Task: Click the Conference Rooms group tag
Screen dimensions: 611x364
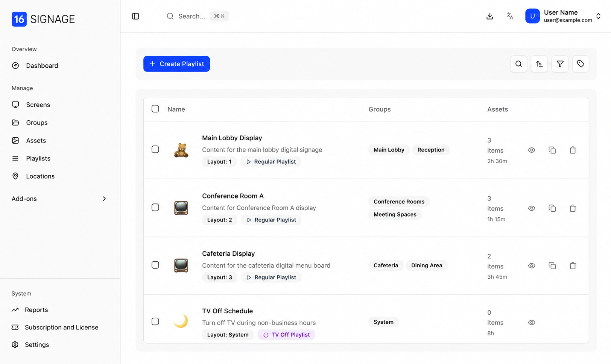Action: point(399,202)
